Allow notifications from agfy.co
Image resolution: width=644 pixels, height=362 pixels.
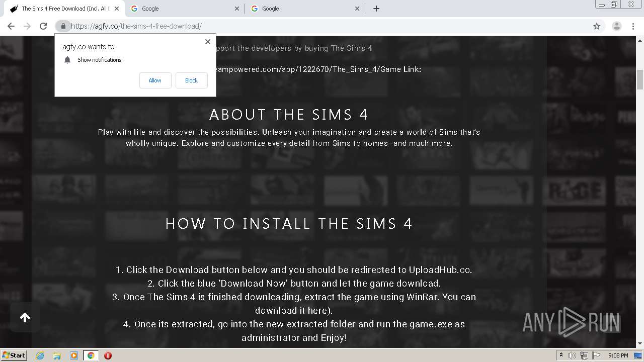155,80
